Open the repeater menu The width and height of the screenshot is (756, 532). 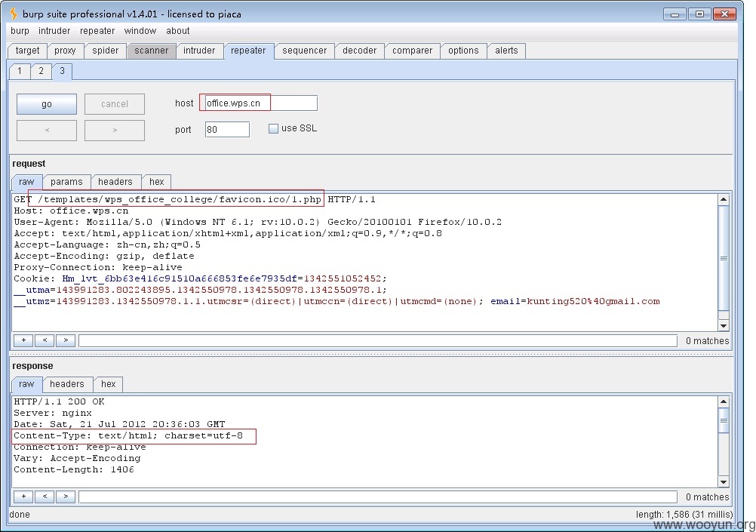[97, 31]
